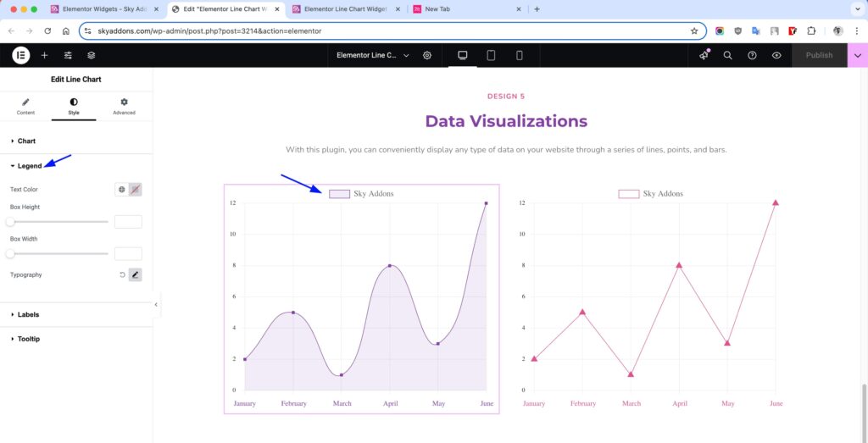
Task: Click the shield extension icon
Action: [738, 31]
